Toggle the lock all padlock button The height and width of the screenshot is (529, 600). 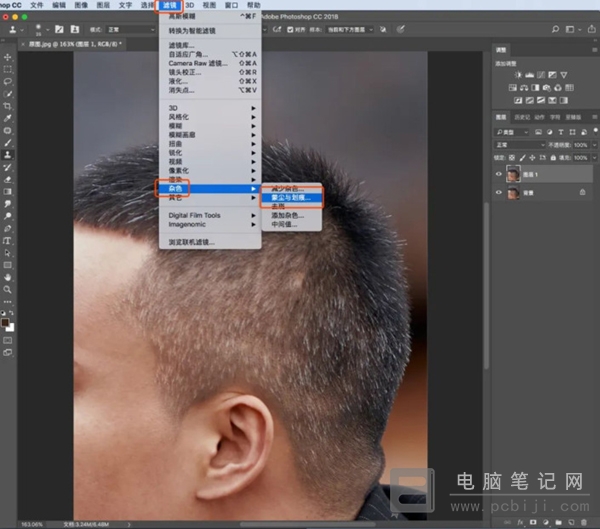553,158
